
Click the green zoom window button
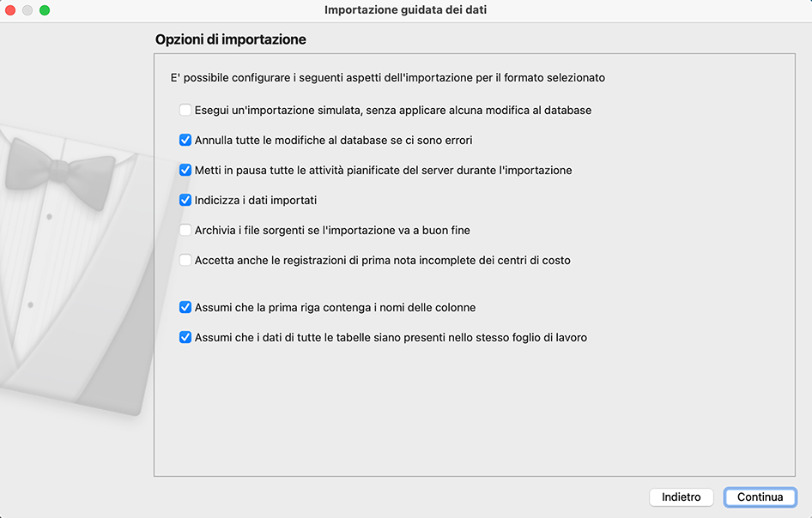tap(45, 10)
